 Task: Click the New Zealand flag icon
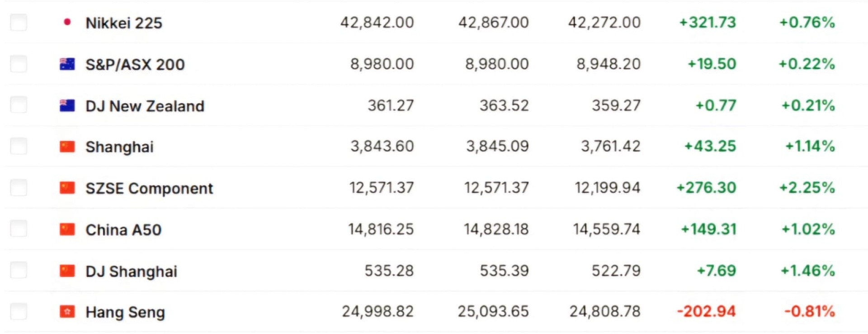[67, 105]
